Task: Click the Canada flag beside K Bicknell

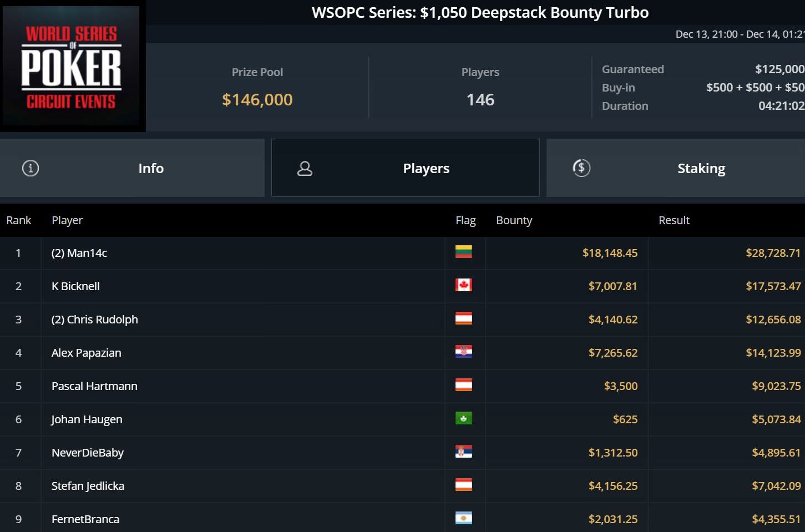Action: 463,285
